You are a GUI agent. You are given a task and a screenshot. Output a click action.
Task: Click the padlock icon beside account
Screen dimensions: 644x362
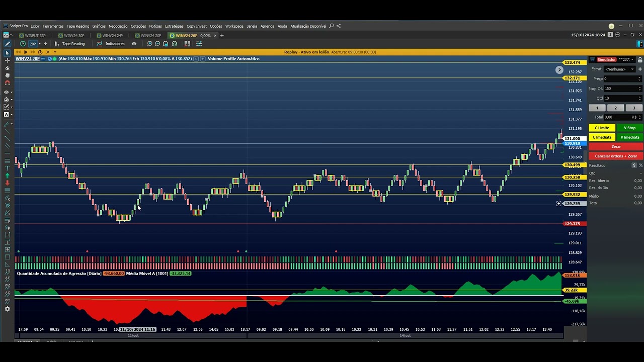point(640,60)
